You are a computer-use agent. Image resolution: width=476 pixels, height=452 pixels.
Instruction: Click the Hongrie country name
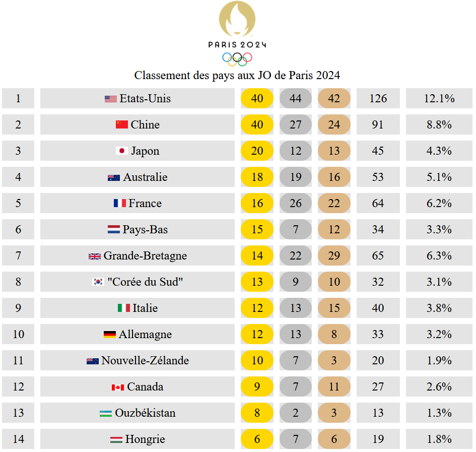145,439
